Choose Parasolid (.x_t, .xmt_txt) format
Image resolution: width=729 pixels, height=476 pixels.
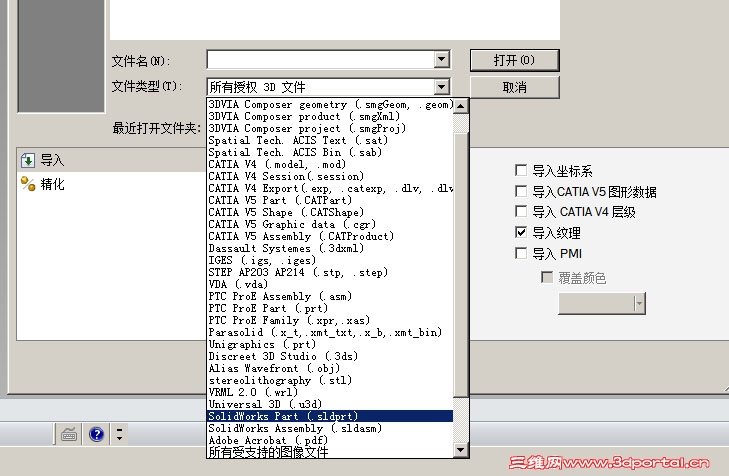click(x=330, y=332)
